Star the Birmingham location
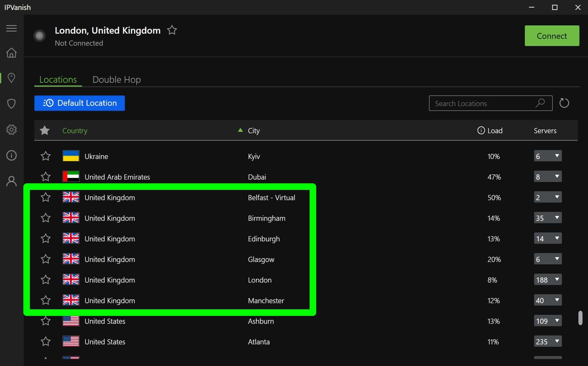The image size is (588, 366). click(x=46, y=218)
